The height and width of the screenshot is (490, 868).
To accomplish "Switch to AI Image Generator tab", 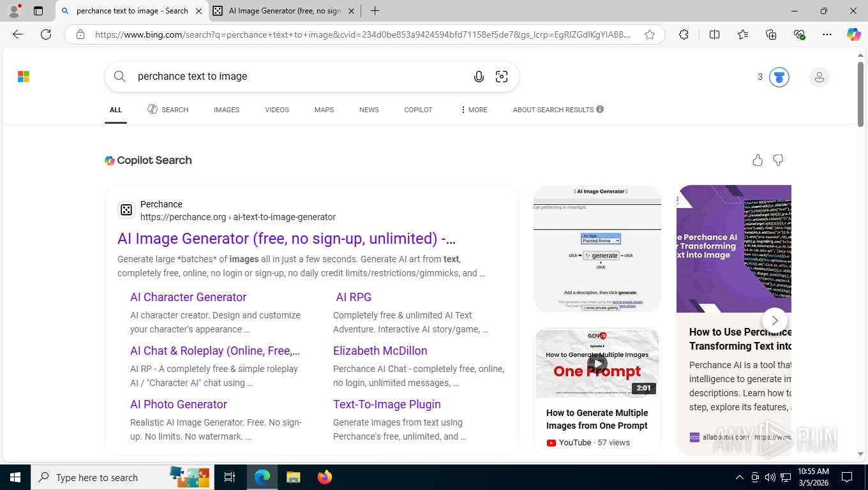I will [x=284, y=11].
